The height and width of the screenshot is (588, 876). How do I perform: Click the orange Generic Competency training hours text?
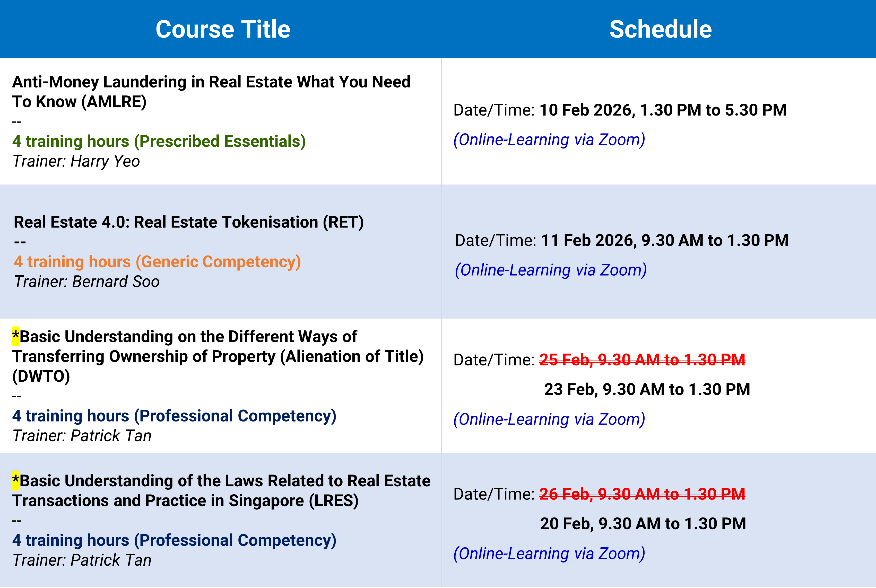(x=158, y=262)
